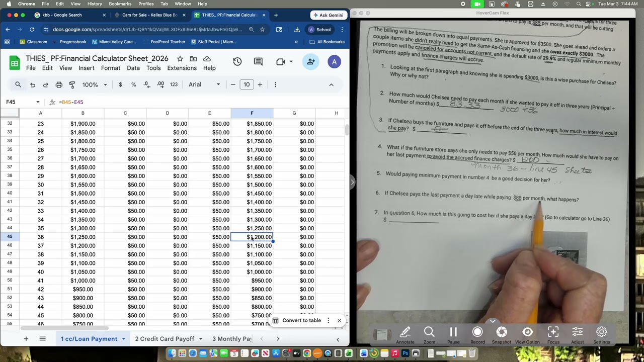The image size is (644, 362).
Task: Add a new sheet plus button
Action: (x=26, y=339)
